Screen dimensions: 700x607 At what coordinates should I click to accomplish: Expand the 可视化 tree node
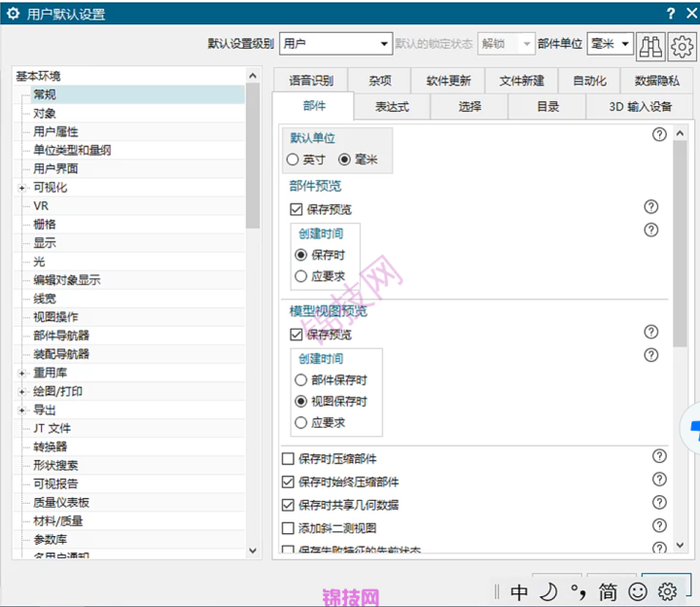[21, 188]
